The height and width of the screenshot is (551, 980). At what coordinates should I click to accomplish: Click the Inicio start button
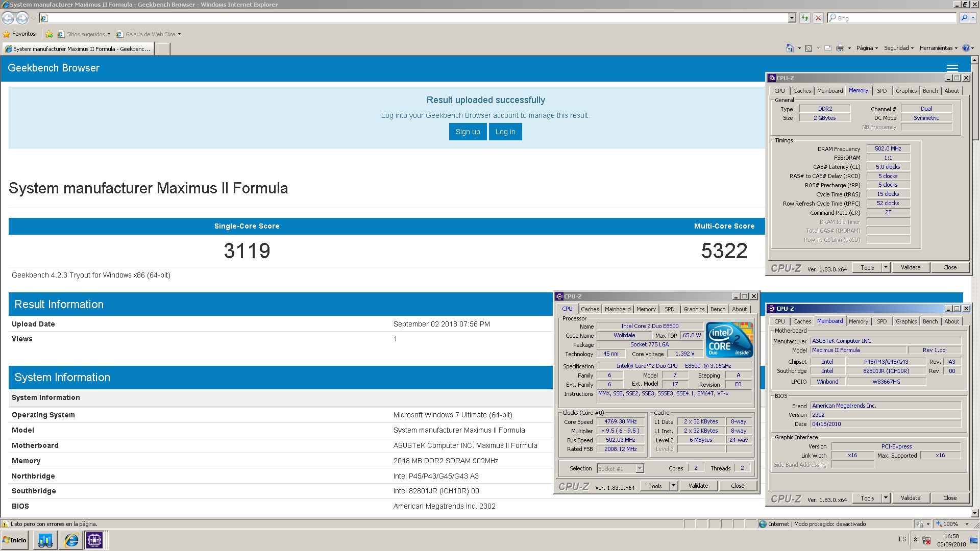coord(15,540)
